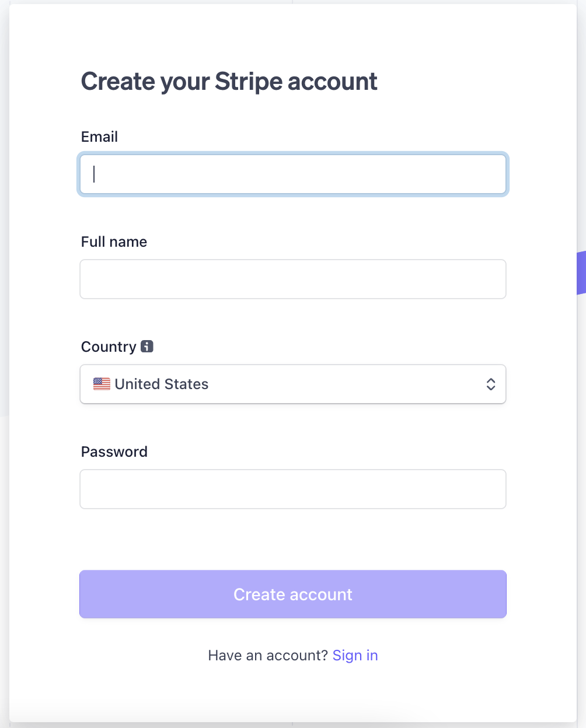Select the United States text in Country
This screenshot has width=586, height=728.
pos(162,384)
